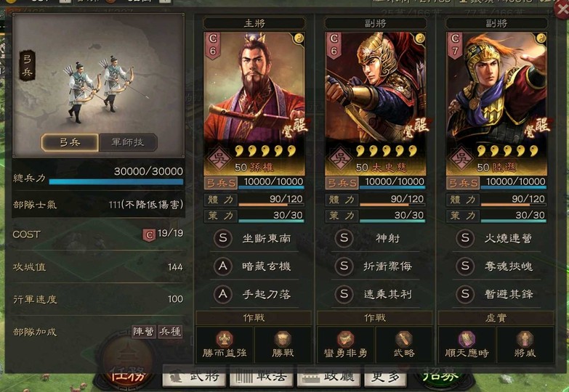Viewport: 569px width, 392px height.
Task: Open the 兵種 bonus tag
Action: click(x=170, y=332)
